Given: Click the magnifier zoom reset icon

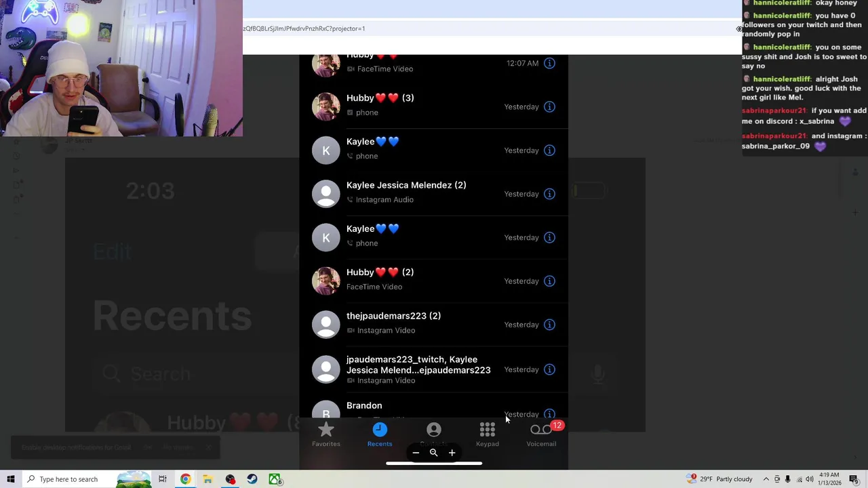Looking at the screenshot, I should tap(433, 453).
